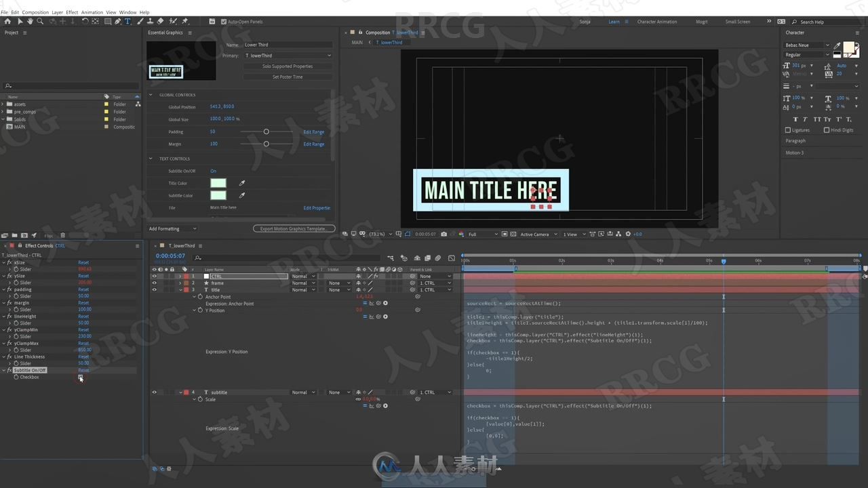868x488 pixels.
Task: Click the Title Color eyedropper
Action: pyautogui.click(x=242, y=183)
